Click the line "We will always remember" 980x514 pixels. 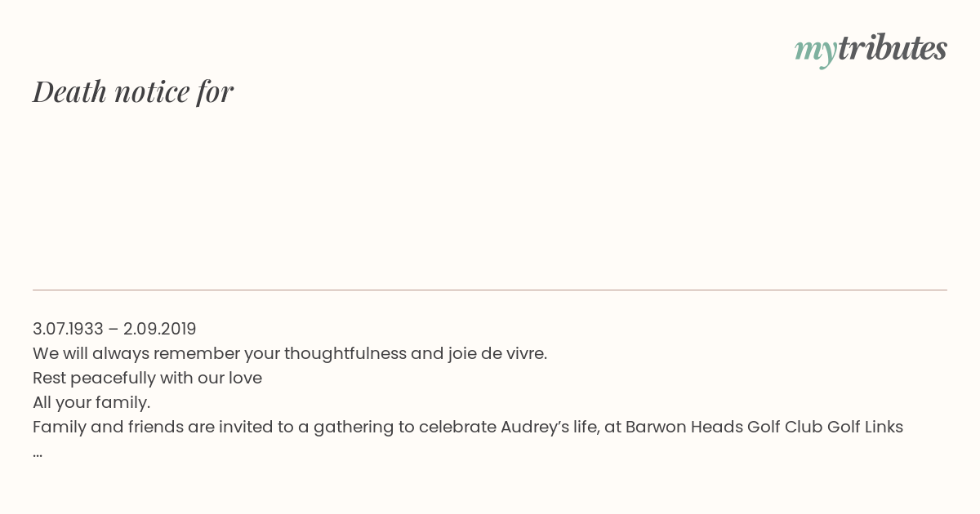(290, 353)
